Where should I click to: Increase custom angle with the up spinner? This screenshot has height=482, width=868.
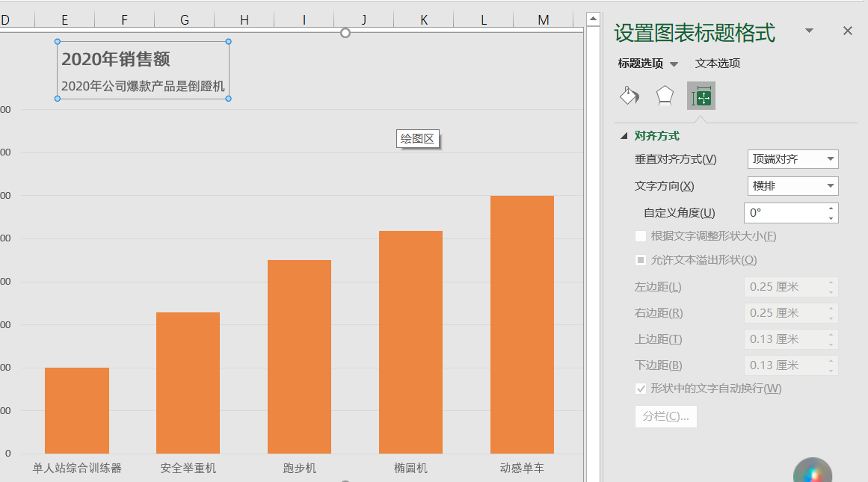pyautogui.click(x=831, y=208)
